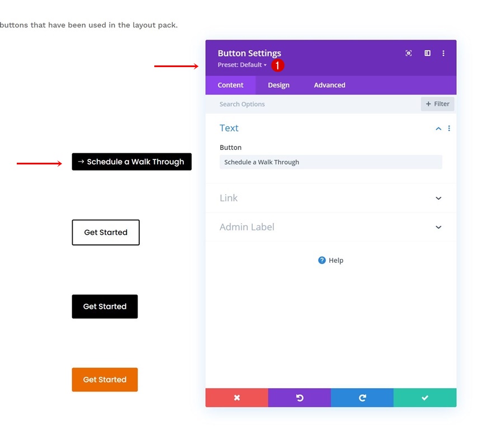This screenshot has height=448, width=492.
Task: Click the purple undo button
Action: coord(300,398)
